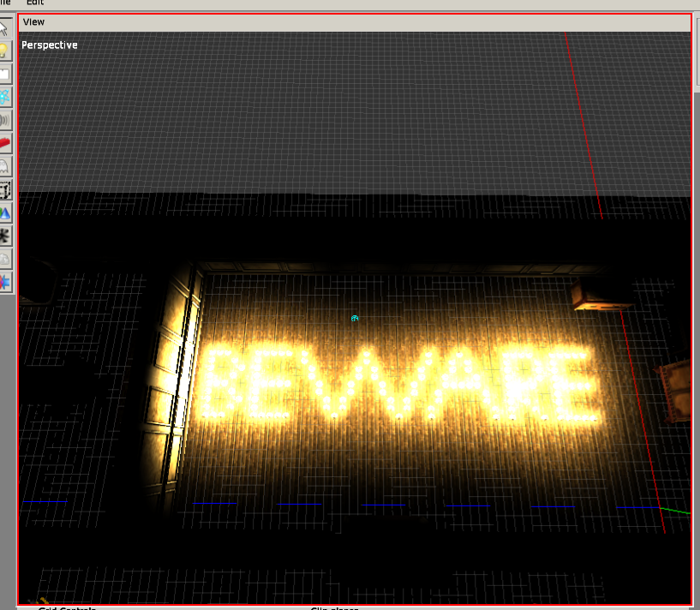Select the cyan entity marker above the sign
The image size is (700, 610).
tap(355, 319)
